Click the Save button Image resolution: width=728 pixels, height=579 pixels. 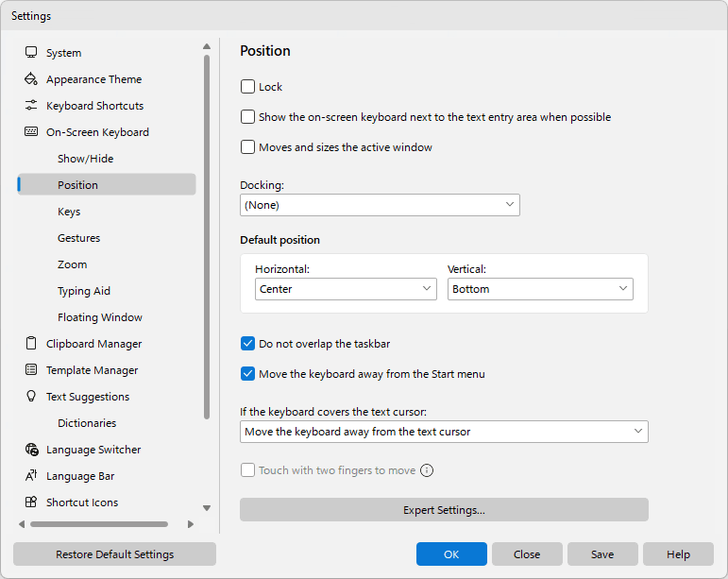tap(602, 554)
